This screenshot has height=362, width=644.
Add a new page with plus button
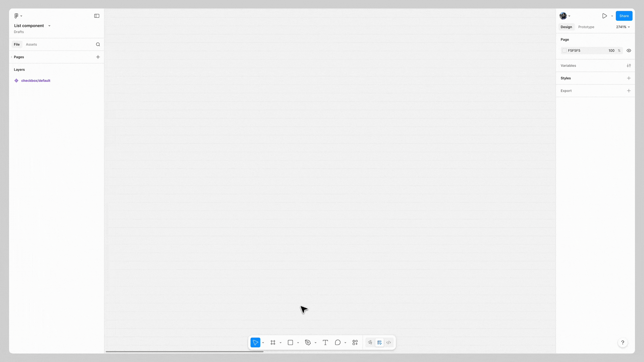98,57
